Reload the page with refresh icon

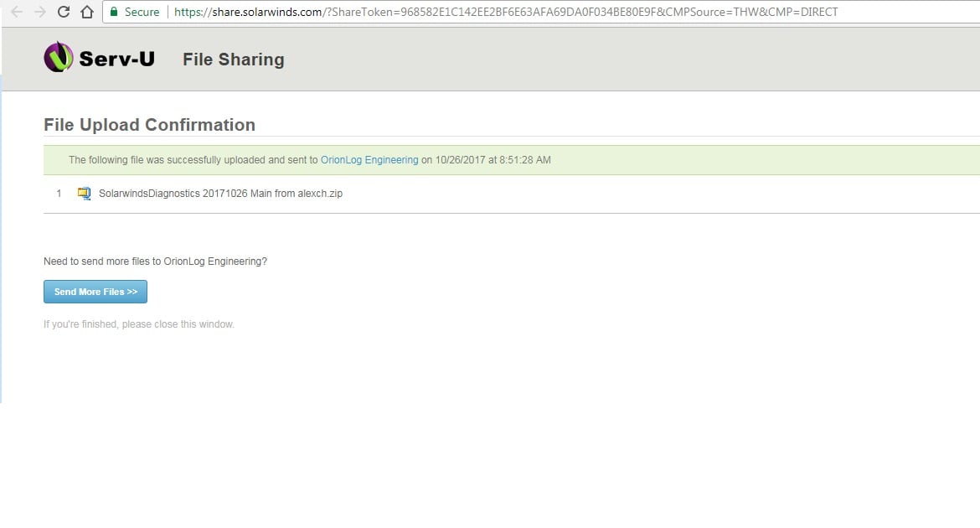pyautogui.click(x=63, y=12)
